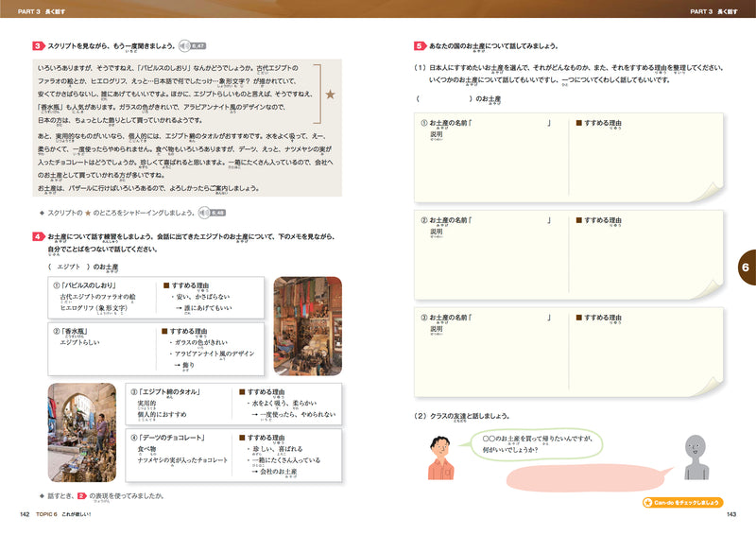Open the chapter 6 side tab
The width and height of the screenshot is (756, 535).
(x=744, y=268)
